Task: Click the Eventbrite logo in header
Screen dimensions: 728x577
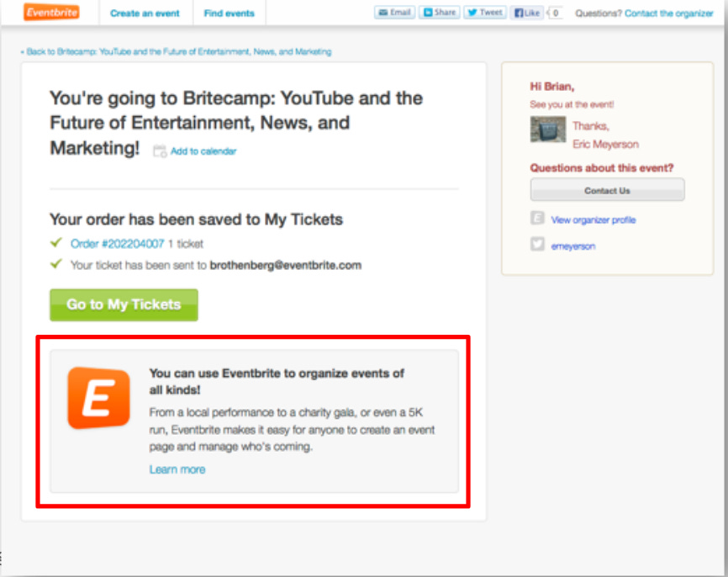Action: point(51,12)
